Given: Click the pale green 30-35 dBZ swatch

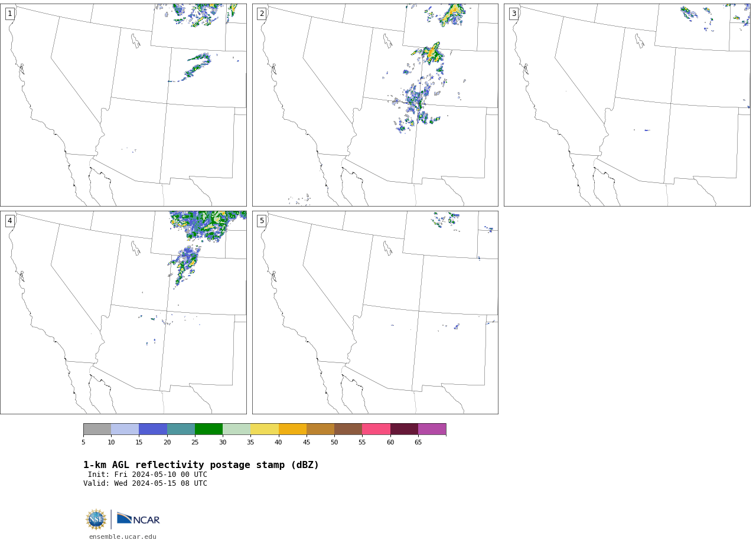Looking at the screenshot, I should tap(237, 429).
